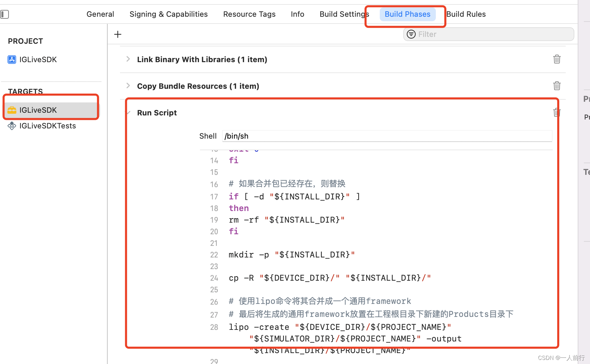
Task: Click 'rm -rf' command on line 19
Action: 286,220
